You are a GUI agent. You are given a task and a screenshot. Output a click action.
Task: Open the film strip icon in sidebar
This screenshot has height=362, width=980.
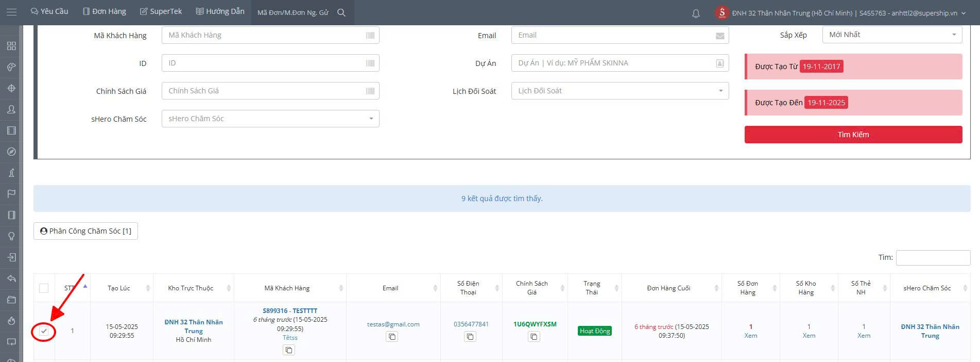coord(11,130)
